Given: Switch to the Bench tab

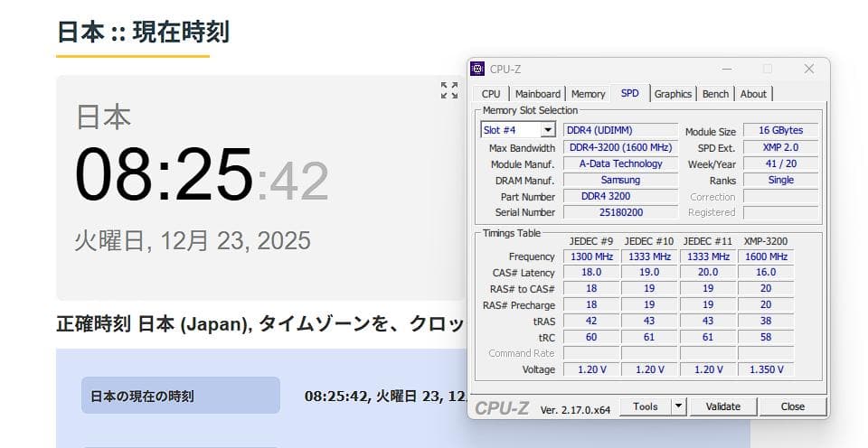Looking at the screenshot, I should (x=715, y=94).
